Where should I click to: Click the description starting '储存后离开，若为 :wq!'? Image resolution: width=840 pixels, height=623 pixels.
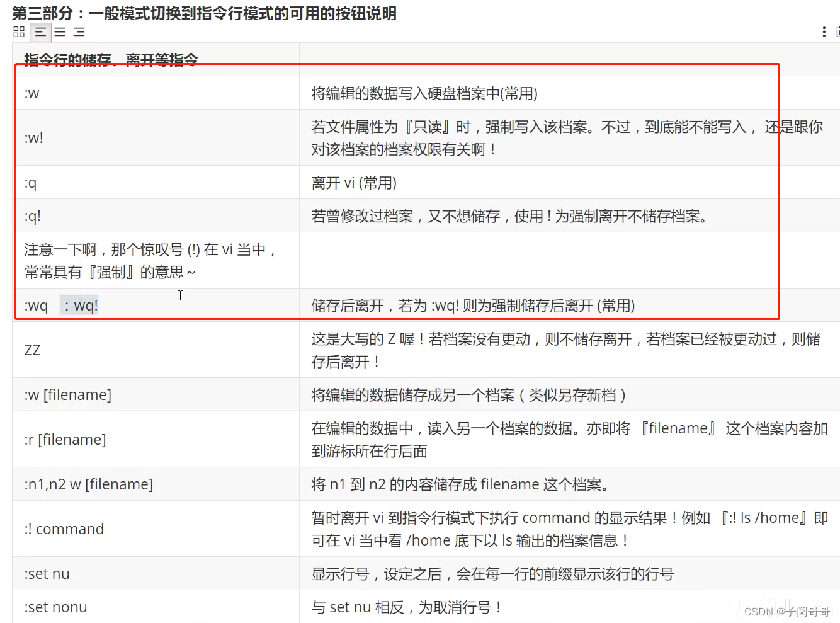[473, 306]
